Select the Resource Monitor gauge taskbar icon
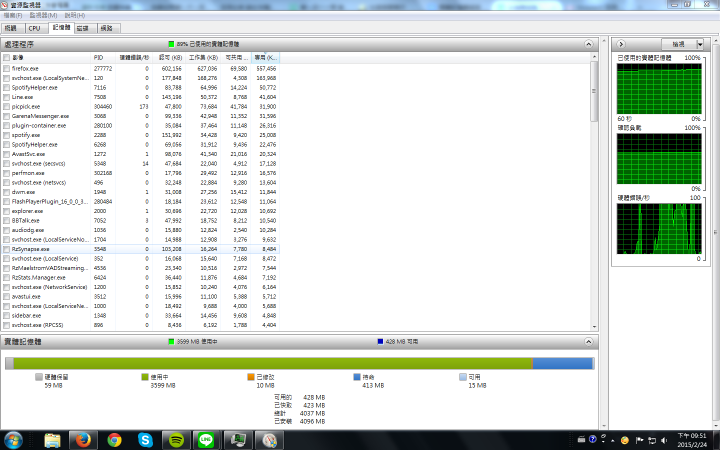The image size is (720, 450). click(x=269, y=440)
